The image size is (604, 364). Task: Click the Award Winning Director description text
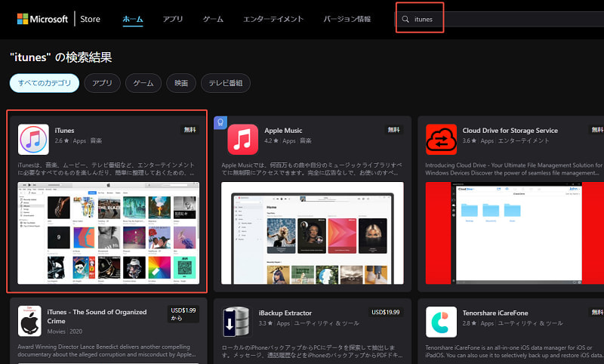click(x=106, y=350)
